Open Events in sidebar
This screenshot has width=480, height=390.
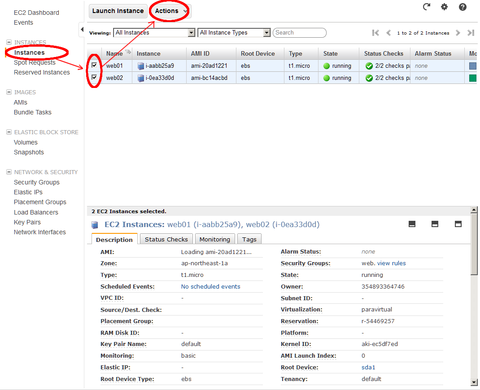pos(23,23)
